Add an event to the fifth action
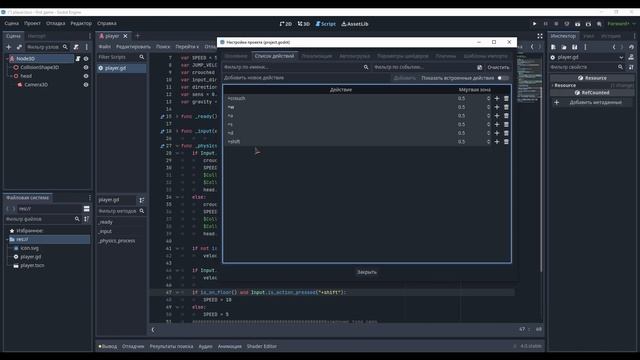Viewport: 640px width, 360px height. (x=497, y=133)
